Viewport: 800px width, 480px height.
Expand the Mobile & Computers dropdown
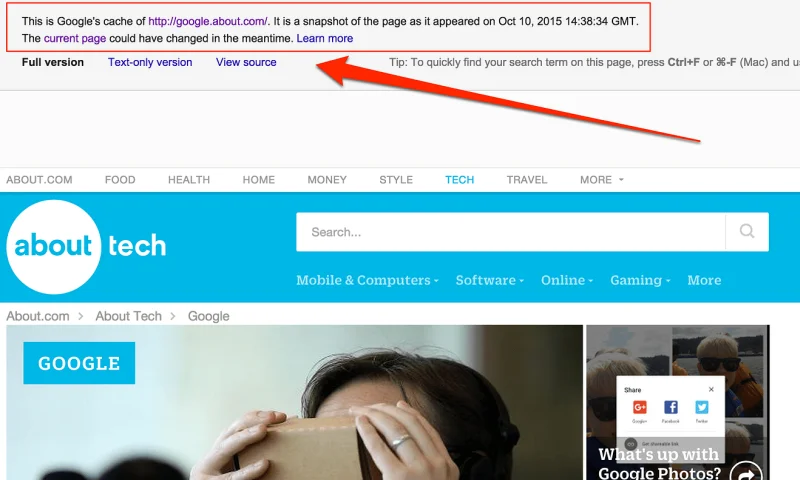(x=367, y=281)
